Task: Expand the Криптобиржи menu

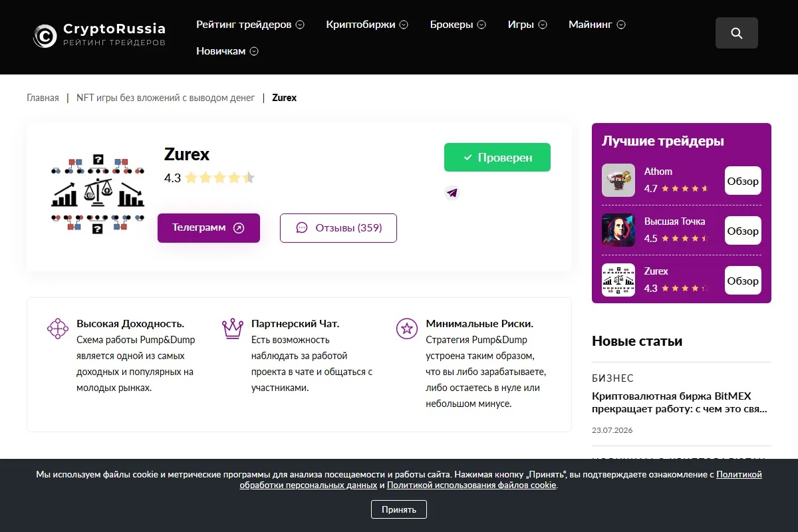Action: coord(367,25)
